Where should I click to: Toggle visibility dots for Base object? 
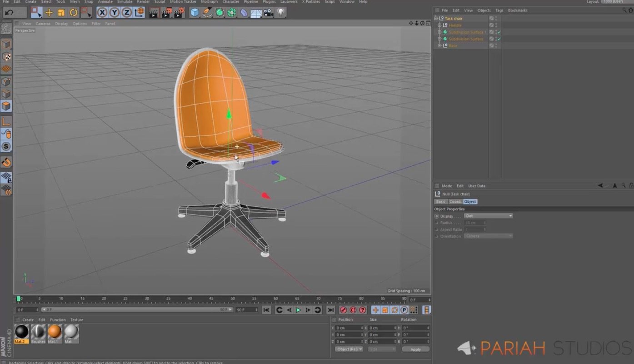click(x=496, y=45)
